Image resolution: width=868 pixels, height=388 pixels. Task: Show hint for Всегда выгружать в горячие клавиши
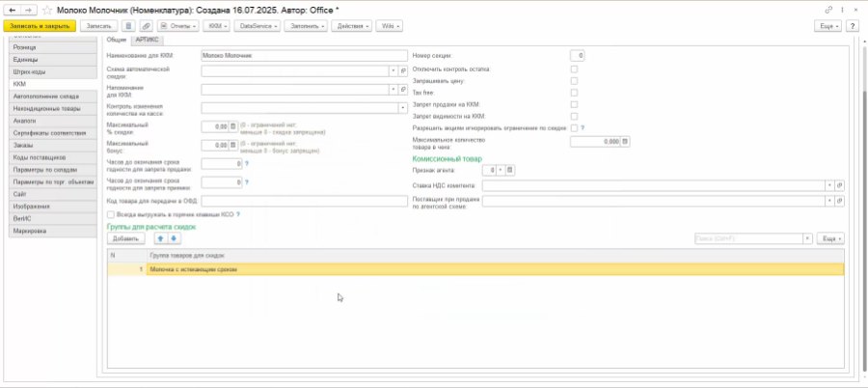238,214
